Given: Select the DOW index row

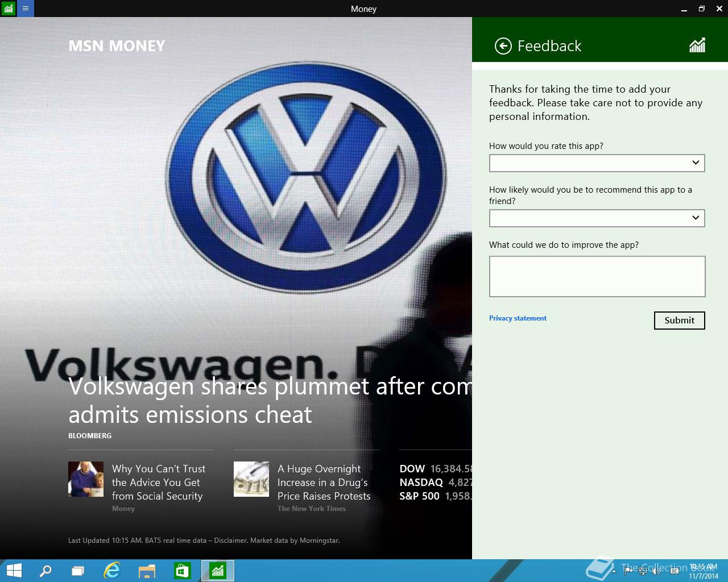Looking at the screenshot, I should coord(436,469).
